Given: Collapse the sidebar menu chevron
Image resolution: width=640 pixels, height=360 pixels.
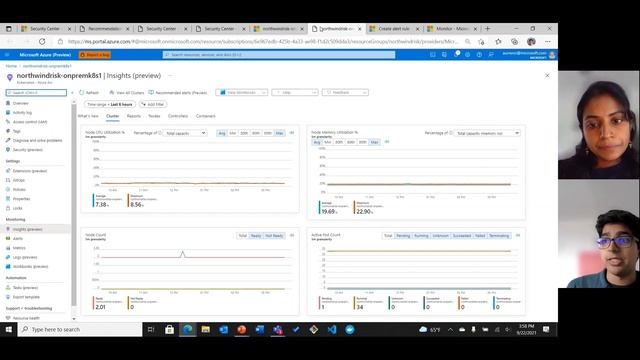Looking at the screenshot, I should (x=73, y=93).
